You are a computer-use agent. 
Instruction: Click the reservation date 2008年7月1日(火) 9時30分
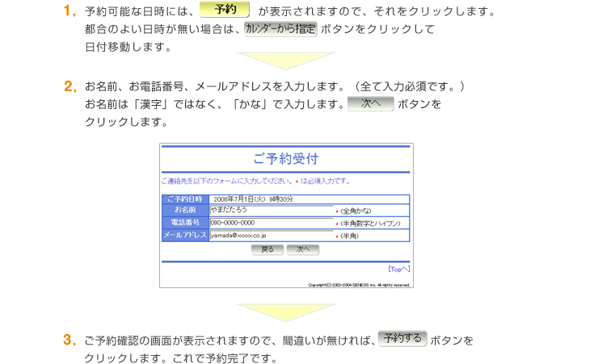tap(253, 199)
